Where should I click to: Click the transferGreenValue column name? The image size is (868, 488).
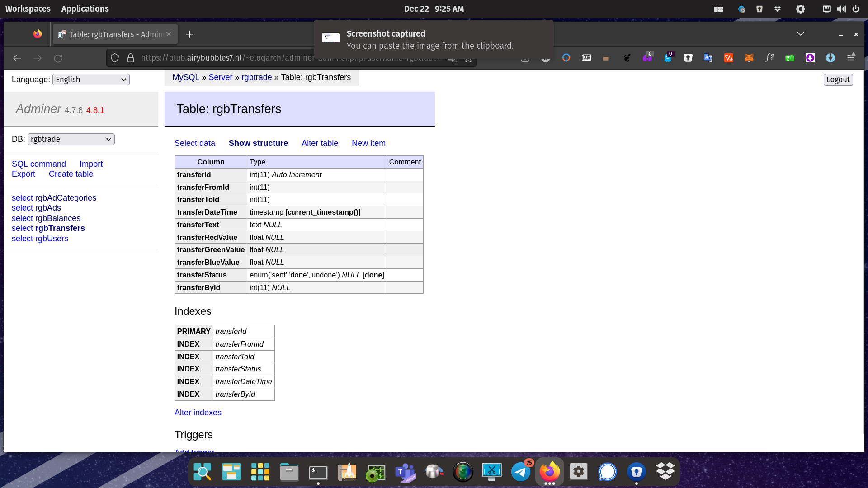pyautogui.click(x=211, y=250)
